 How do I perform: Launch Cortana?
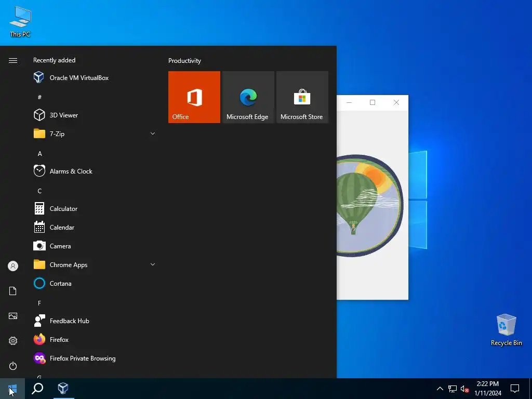pyautogui.click(x=95, y=283)
